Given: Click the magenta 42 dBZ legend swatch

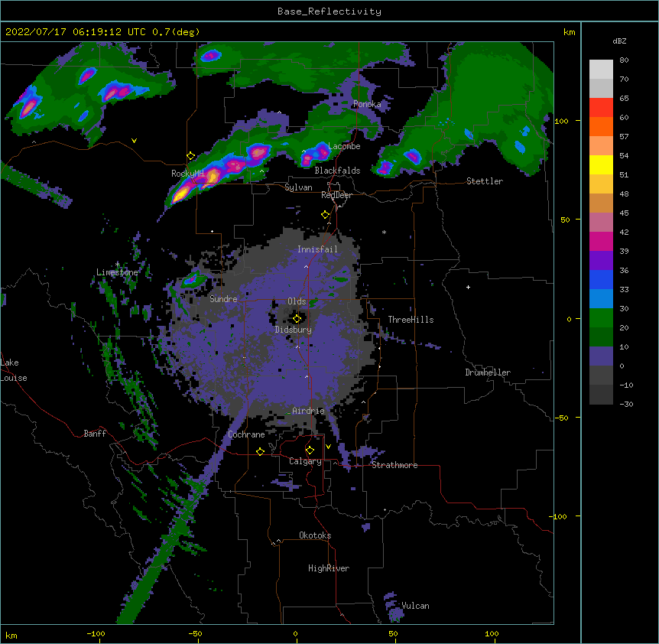Looking at the screenshot, I should (x=601, y=241).
